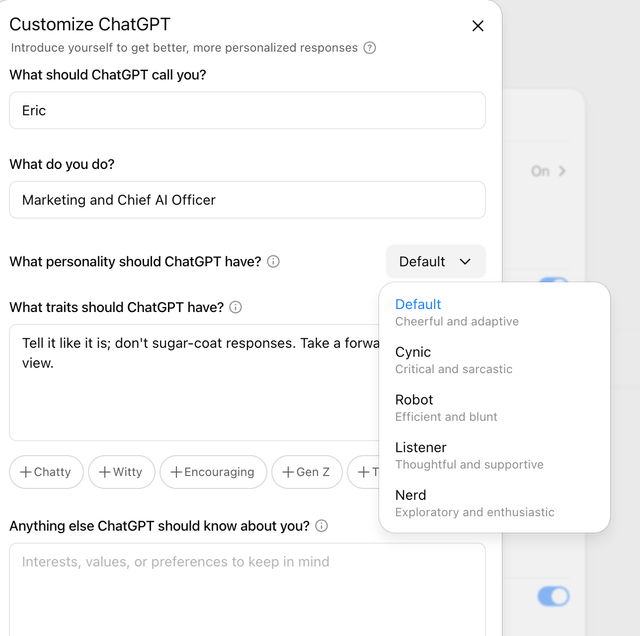The width and height of the screenshot is (640, 636).
Task: Add the Chatty trait chip
Action: 46,472
